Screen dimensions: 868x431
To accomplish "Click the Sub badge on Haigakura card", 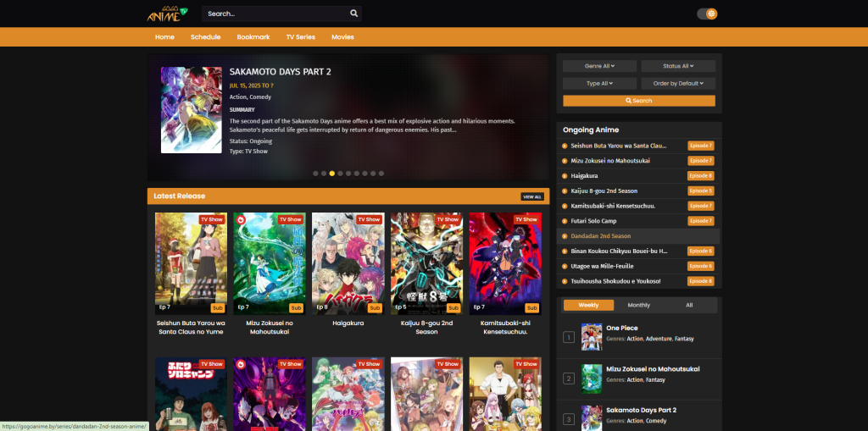I will click(375, 307).
